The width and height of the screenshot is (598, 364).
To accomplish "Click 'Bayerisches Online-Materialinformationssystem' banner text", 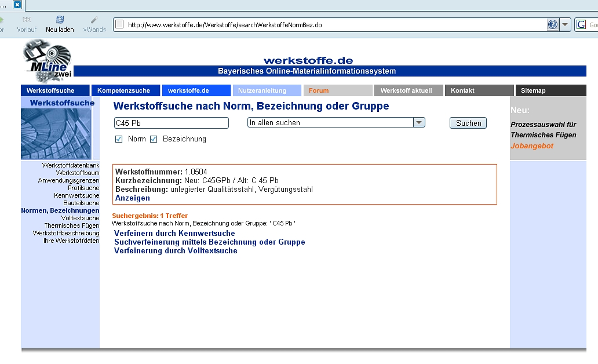I will 307,71.
